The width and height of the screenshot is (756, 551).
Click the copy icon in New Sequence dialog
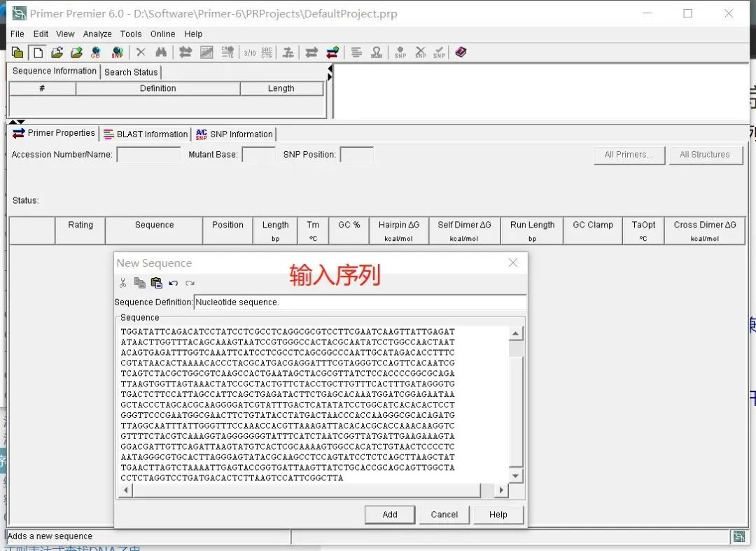tap(140, 282)
